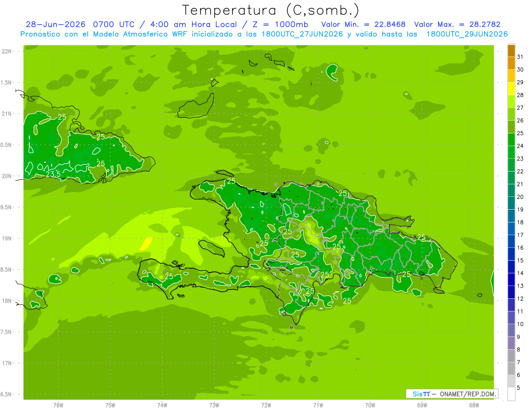Image resolution: width=532 pixels, height=411 pixels.
Task: Click the 'Temperatura (C,somb.)' chart title
Action: click(270, 10)
